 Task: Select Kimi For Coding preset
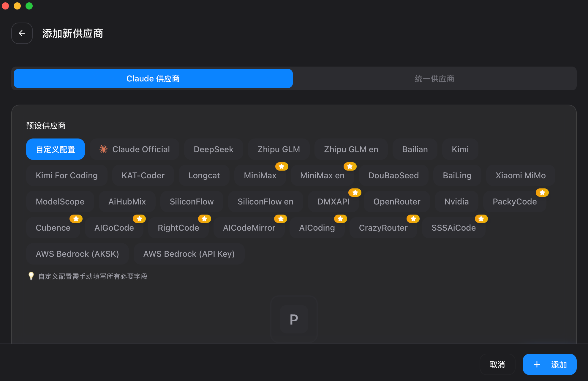tap(67, 175)
